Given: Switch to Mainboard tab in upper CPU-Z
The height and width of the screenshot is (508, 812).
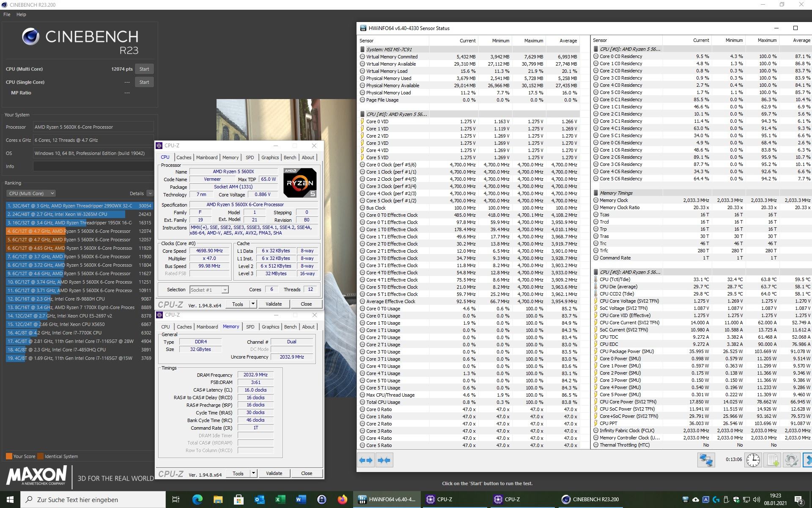Looking at the screenshot, I should (x=207, y=157).
